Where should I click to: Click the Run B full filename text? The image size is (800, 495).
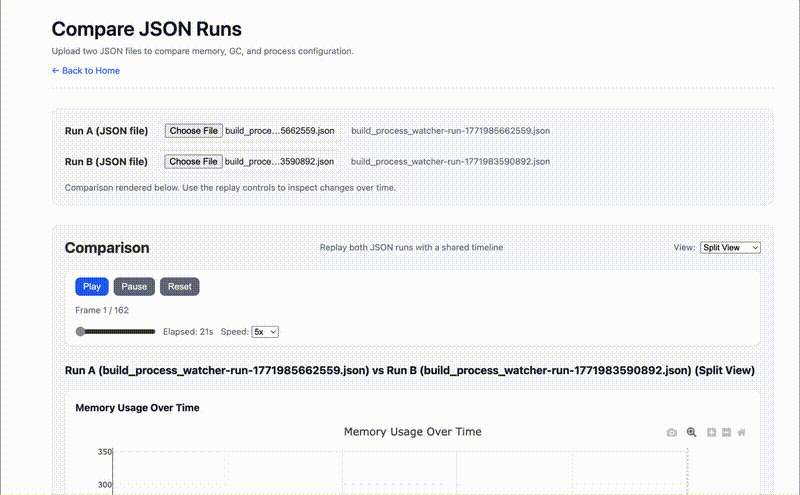pyautogui.click(x=451, y=161)
